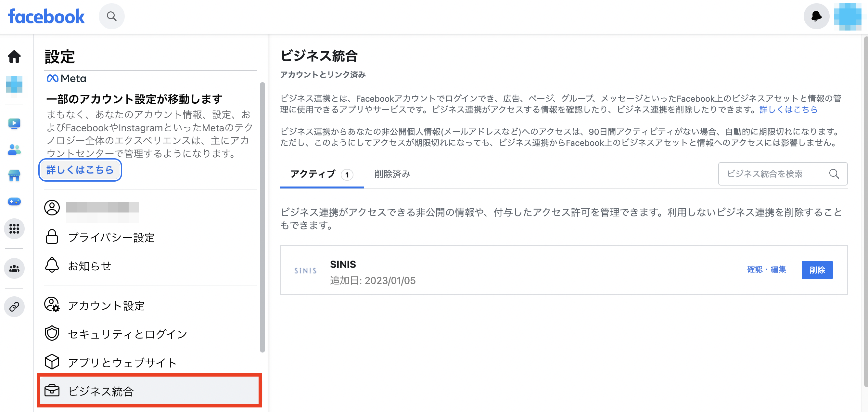
Task: Open the Facebook search icon
Action: coord(111,16)
